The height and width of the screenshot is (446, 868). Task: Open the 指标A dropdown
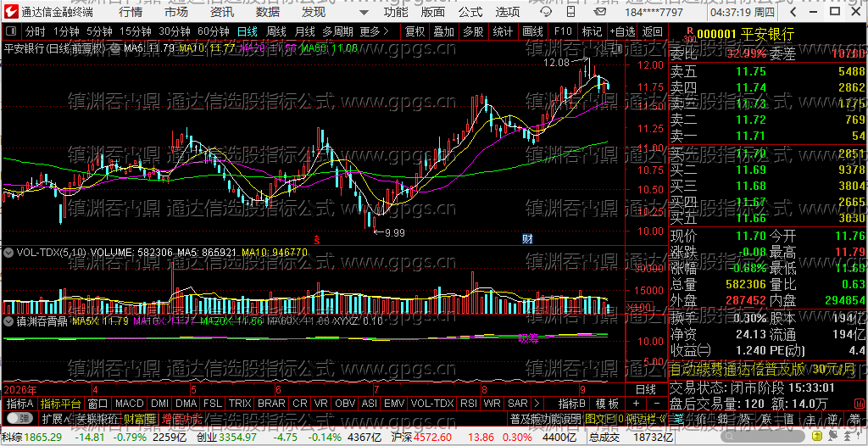coord(20,404)
